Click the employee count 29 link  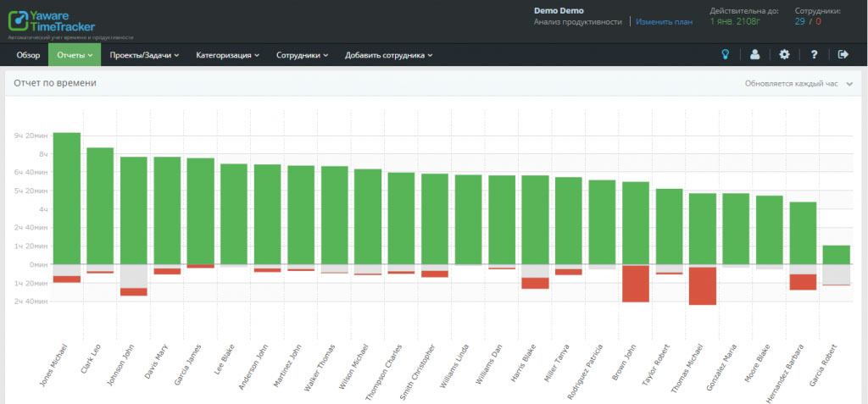pos(799,22)
